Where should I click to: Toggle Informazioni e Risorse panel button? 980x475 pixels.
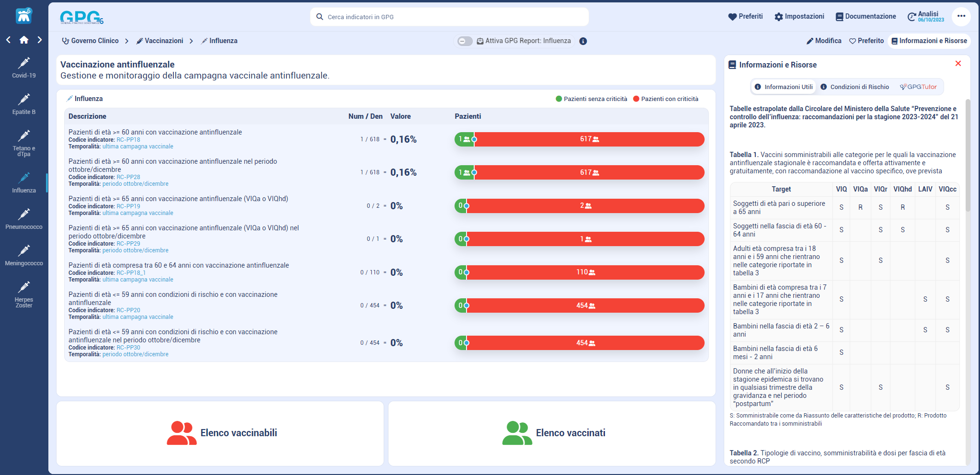[929, 41]
